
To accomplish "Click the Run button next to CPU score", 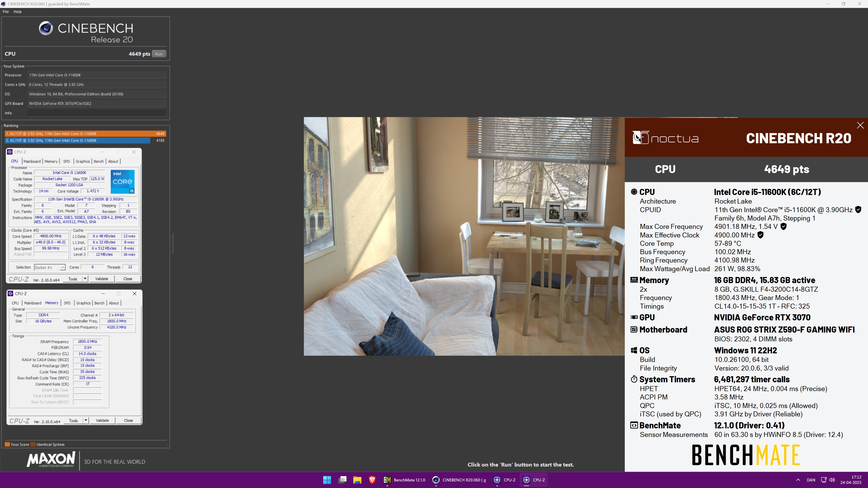I will tap(159, 54).
